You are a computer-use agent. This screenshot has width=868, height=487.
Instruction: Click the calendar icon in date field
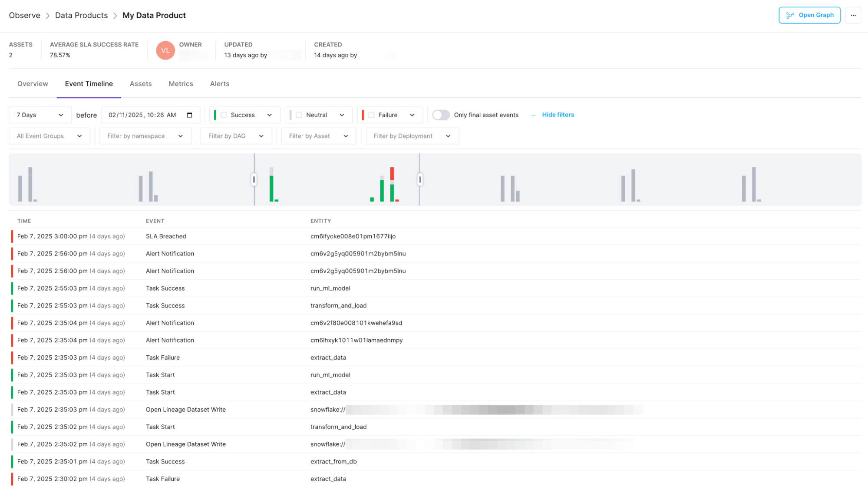[x=189, y=115]
